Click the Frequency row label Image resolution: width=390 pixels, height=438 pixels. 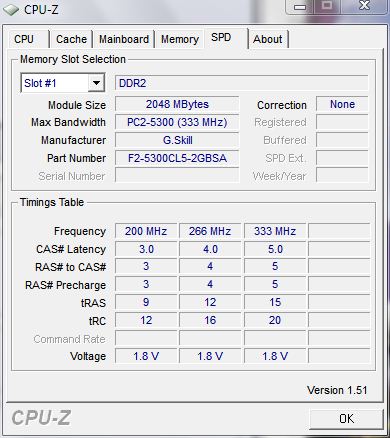click(80, 231)
